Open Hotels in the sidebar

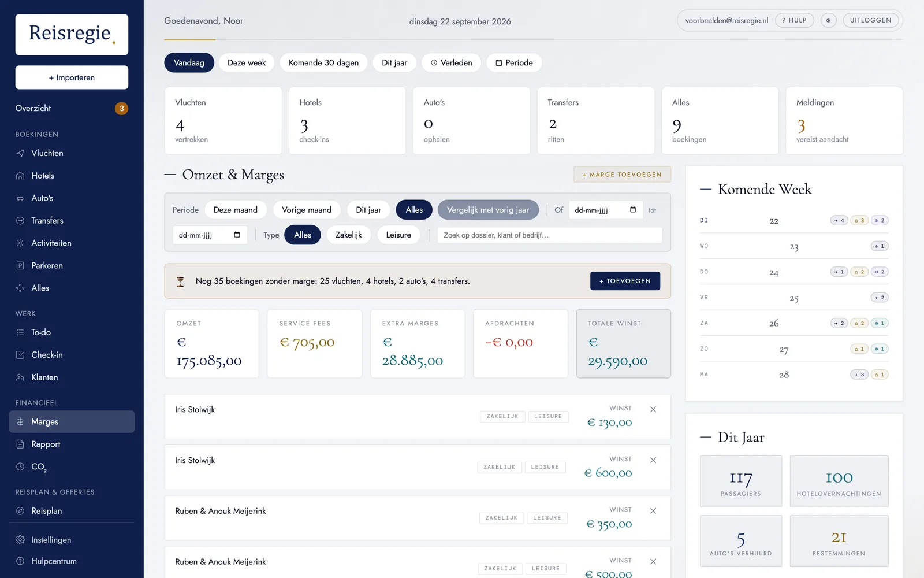72,176
